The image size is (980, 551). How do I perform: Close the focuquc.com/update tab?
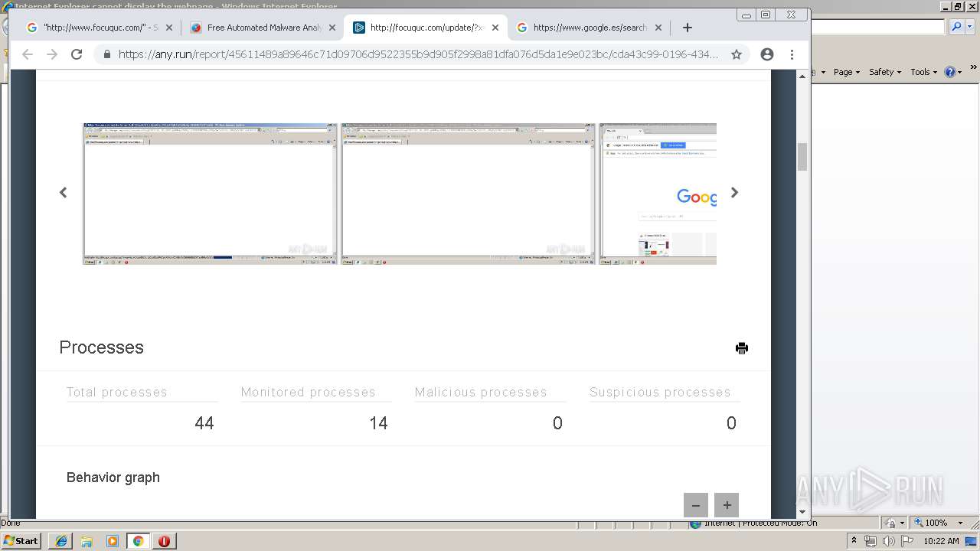pyautogui.click(x=495, y=28)
